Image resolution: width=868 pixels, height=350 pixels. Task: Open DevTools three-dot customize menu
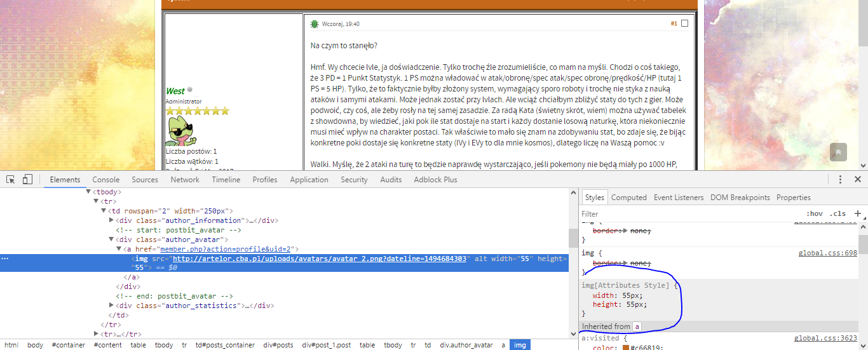point(840,180)
